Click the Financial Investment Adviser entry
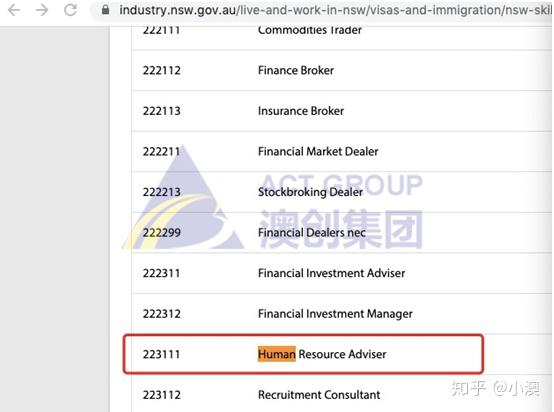Image resolution: width=554 pixels, height=412 pixels. [331, 273]
